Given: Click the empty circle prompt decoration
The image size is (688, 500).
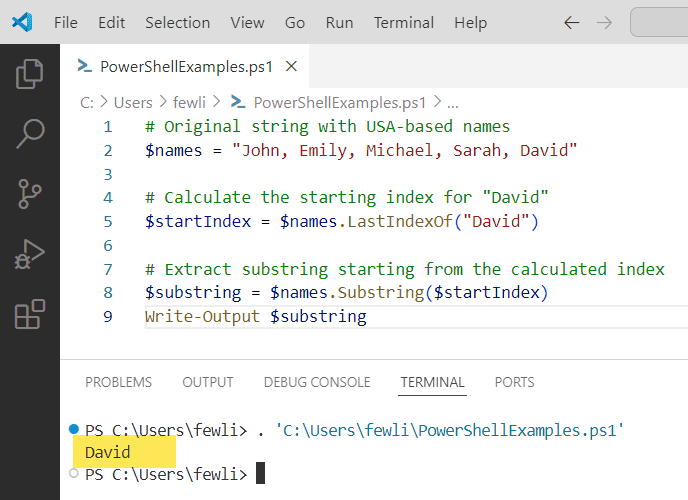Looking at the screenshot, I should (74, 473).
